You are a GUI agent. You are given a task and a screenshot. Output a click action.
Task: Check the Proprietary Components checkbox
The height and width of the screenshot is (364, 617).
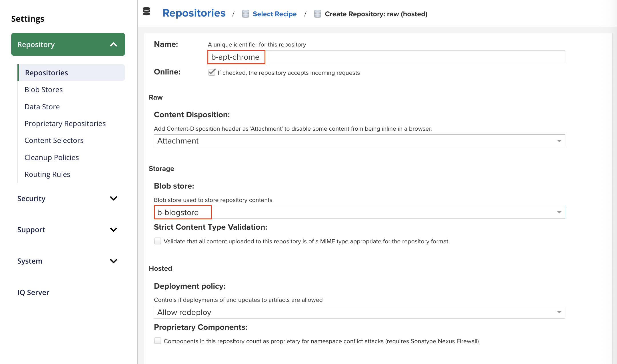coord(158,341)
